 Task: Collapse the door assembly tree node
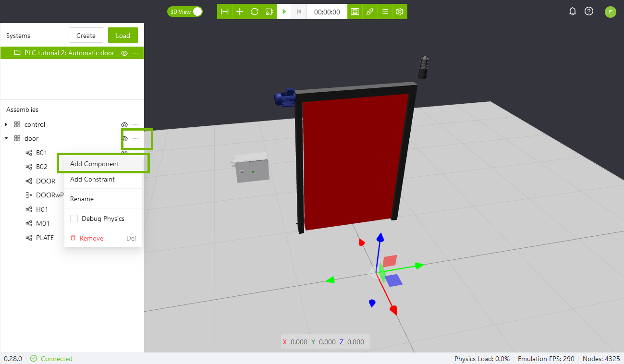(x=6, y=139)
